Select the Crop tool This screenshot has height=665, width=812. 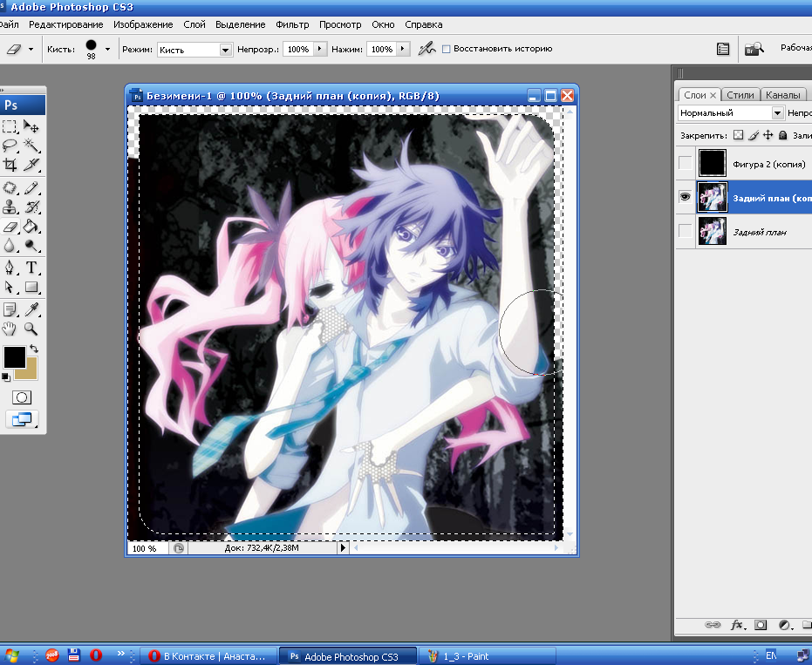pyautogui.click(x=10, y=165)
